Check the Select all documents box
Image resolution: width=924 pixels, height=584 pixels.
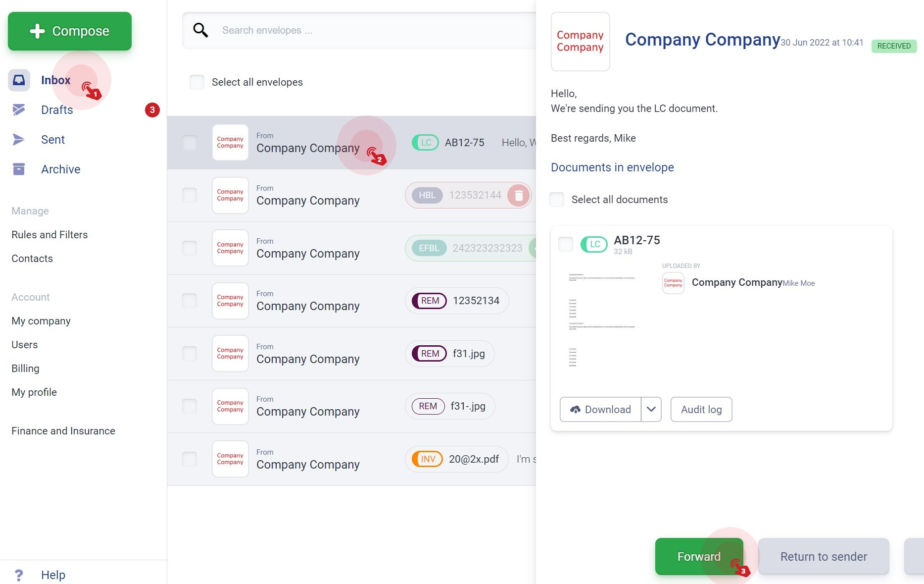pos(557,200)
